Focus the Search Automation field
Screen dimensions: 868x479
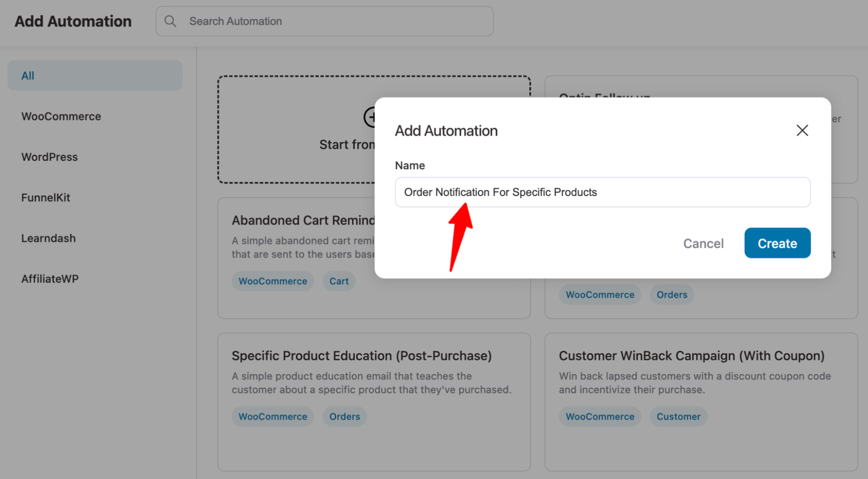(x=324, y=21)
